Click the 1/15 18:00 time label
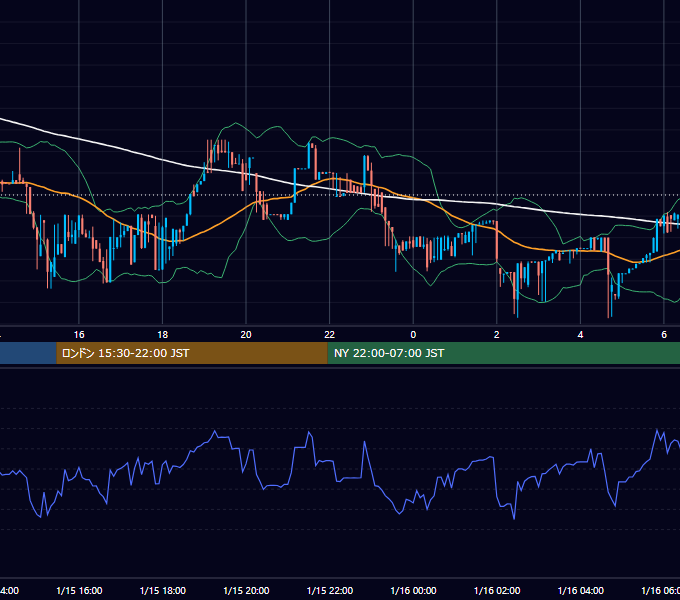The image size is (680, 600). point(163,590)
